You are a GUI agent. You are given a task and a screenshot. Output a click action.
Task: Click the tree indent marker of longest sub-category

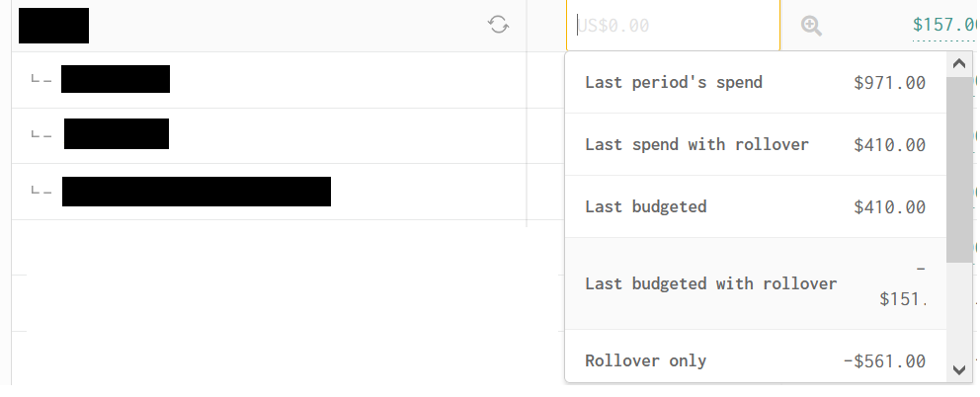[41, 190]
